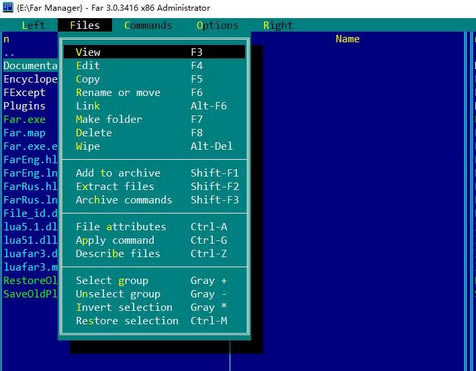The image size is (476, 371).
Task: Select the Far.exe file row
Action: (x=30, y=119)
